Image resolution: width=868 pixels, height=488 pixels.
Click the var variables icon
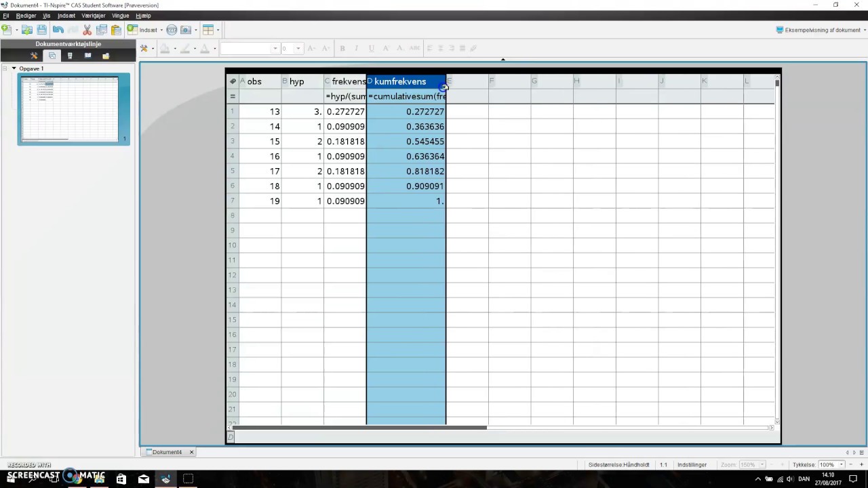coord(172,30)
